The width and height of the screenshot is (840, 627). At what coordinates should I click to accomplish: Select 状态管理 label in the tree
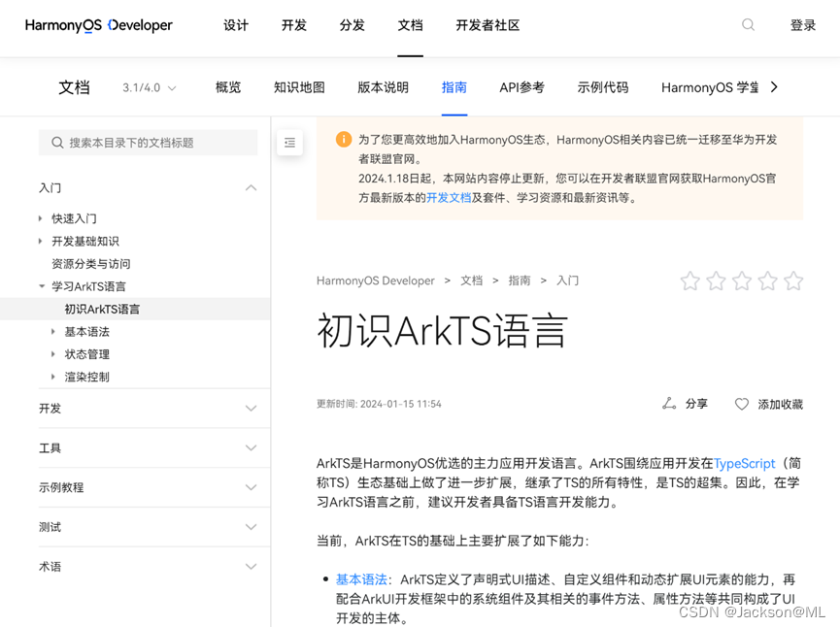[x=86, y=354]
